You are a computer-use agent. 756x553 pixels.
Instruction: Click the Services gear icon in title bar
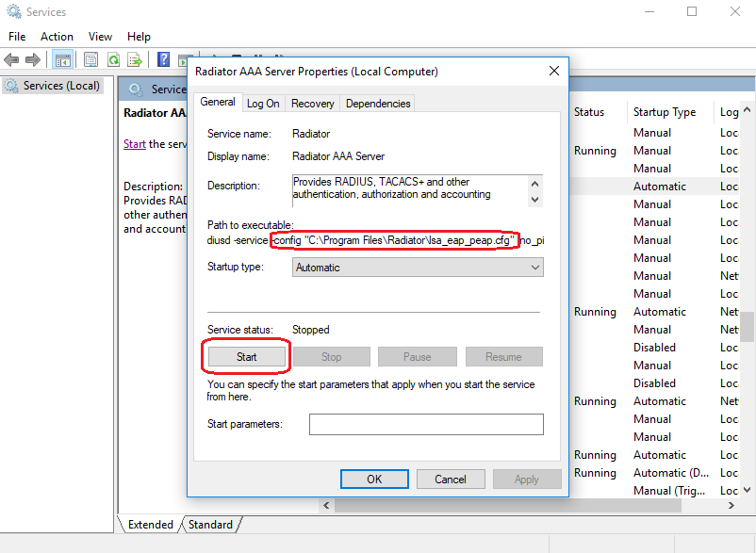click(14, 11)
